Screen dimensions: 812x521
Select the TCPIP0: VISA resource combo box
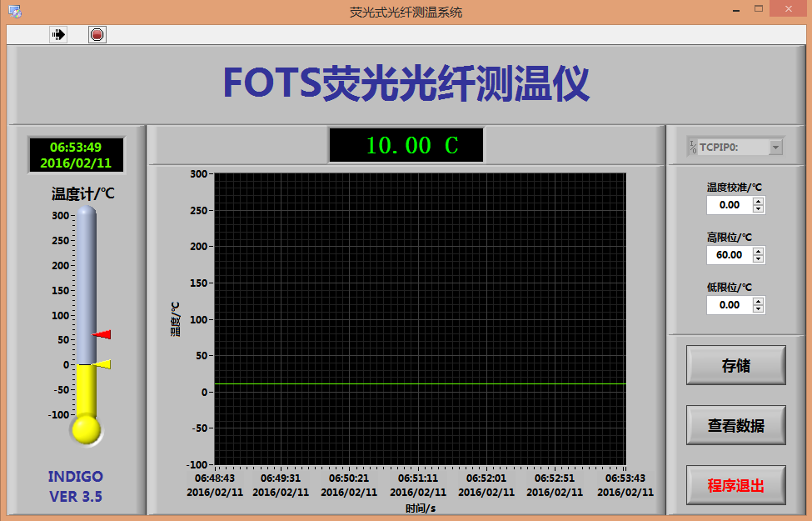click(735, 148)
